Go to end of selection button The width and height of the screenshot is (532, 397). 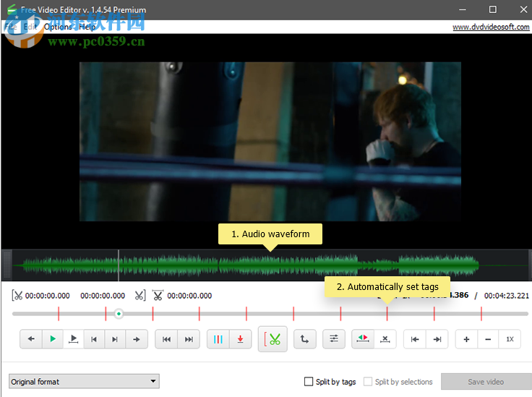coord(437,339)
